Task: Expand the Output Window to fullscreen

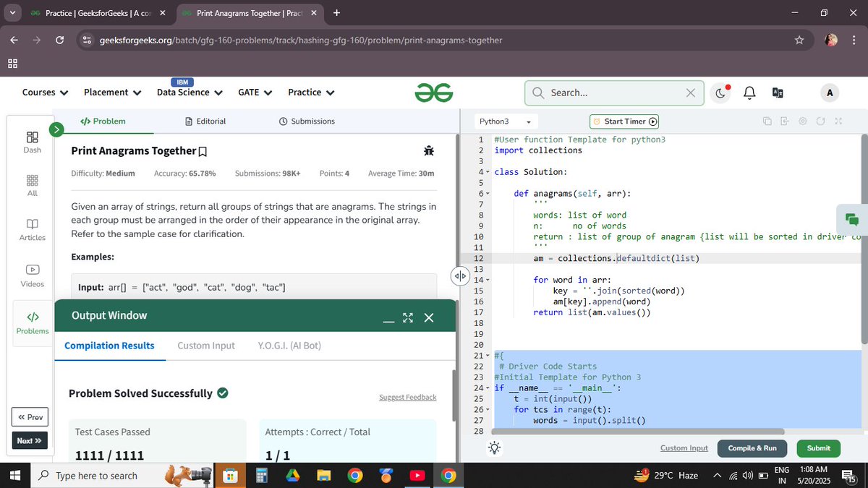Action: click(408, 318)
